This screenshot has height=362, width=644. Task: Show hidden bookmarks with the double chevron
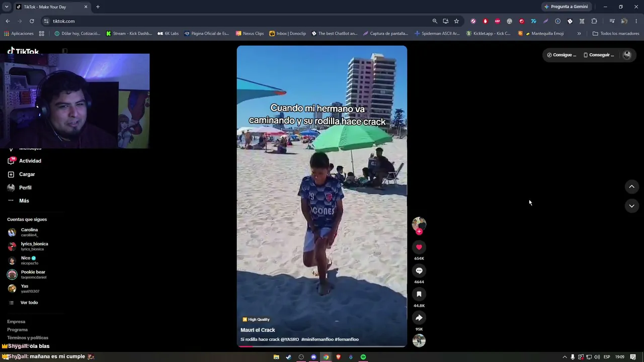click(x=579, y=34)
